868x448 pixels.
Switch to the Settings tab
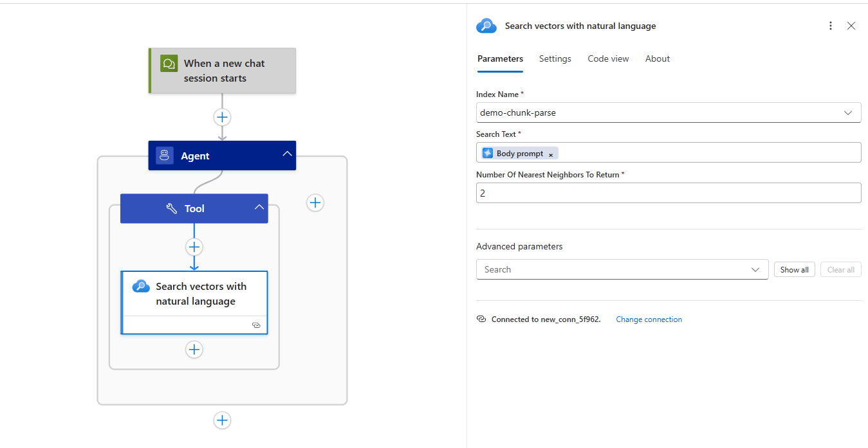(555, 58)
